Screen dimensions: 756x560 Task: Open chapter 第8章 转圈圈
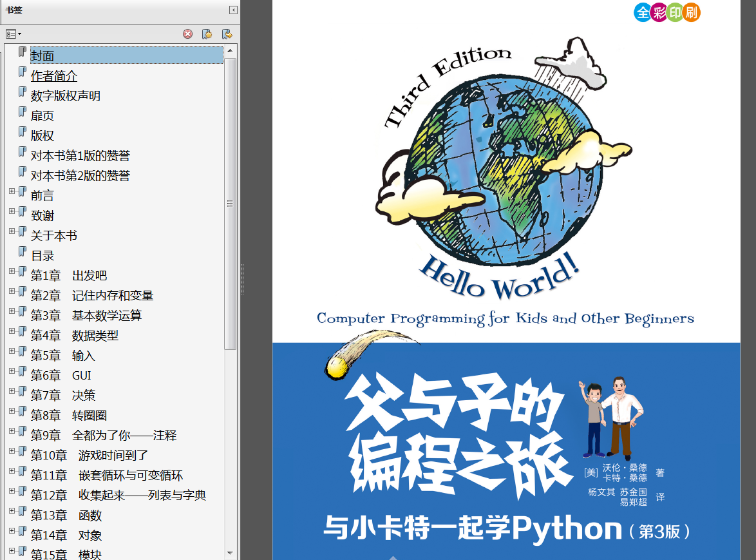(x=69, y=415)
